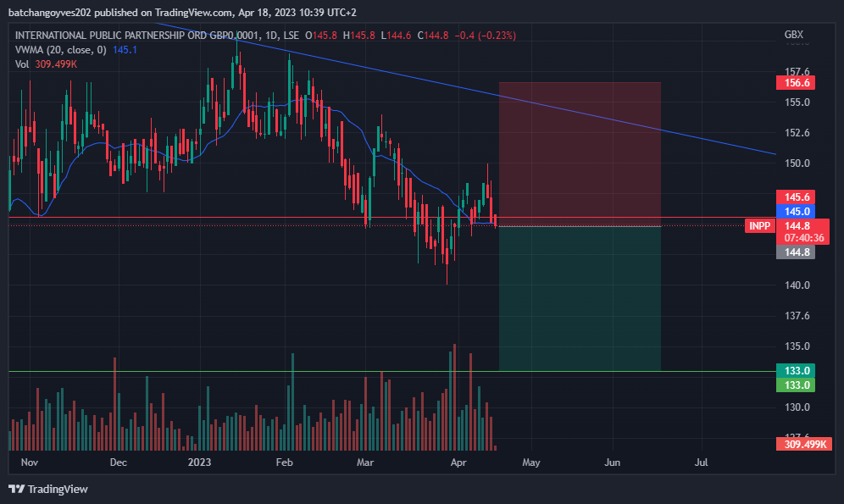Click the teal 133.0 target price label
The width and height of the screenshot is (844, 504).
796,371
